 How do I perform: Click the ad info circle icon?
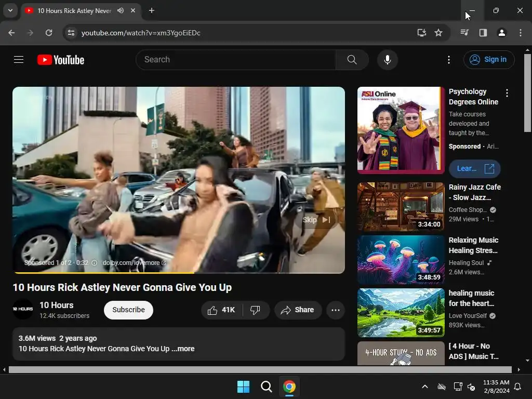click(95, 262)
